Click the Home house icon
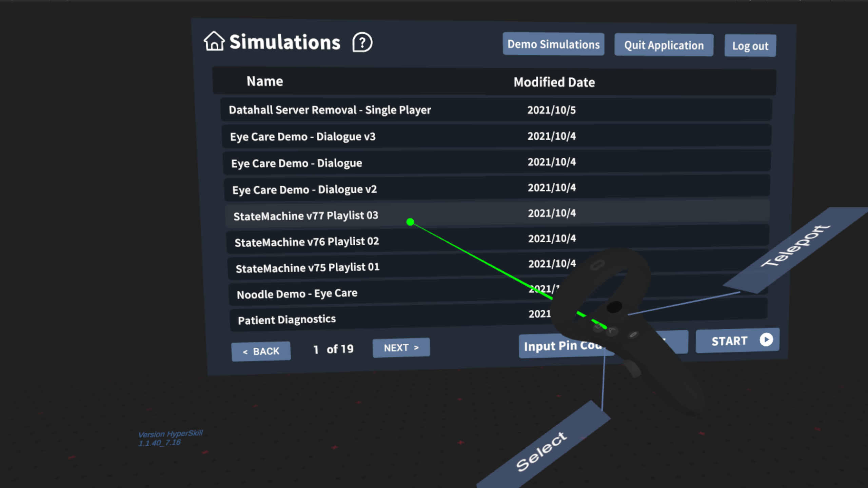 [x=214, y=41]
